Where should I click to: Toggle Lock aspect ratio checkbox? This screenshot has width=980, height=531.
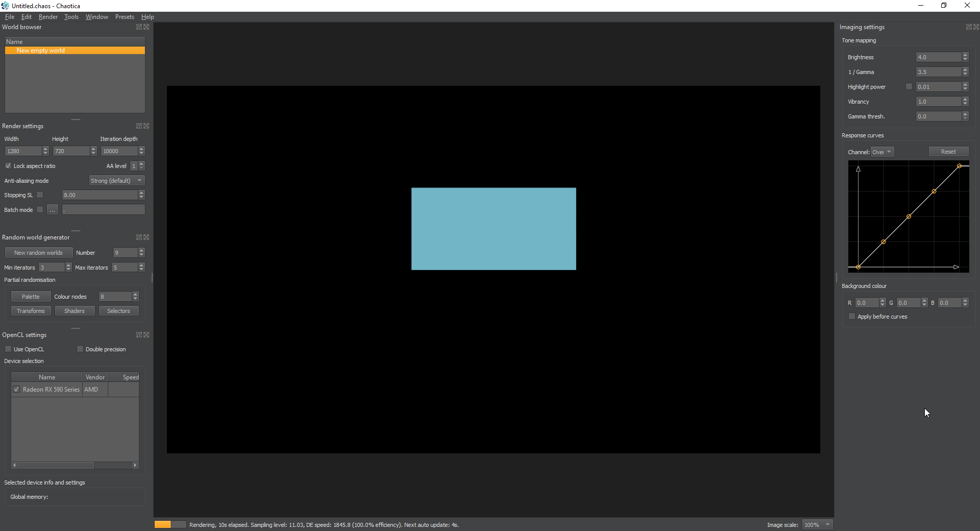pyautogui.click(x=8, y=166)
